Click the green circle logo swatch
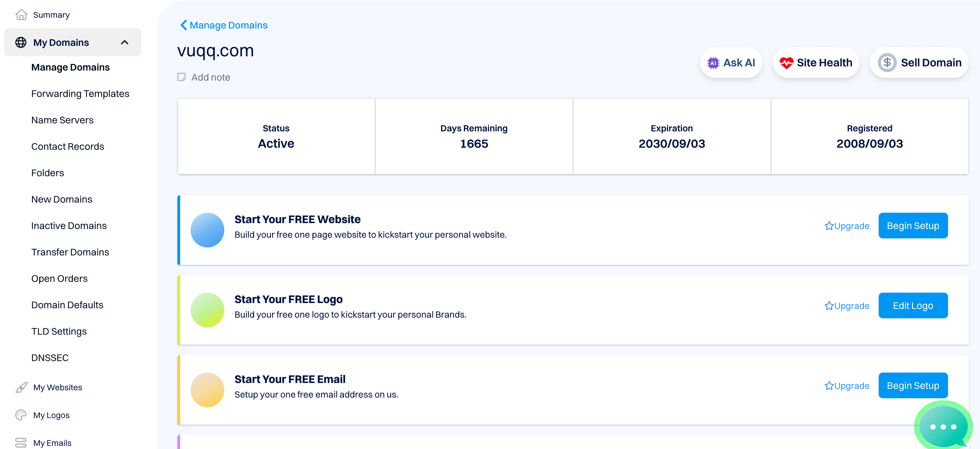The image size is (980, 449). click(207, 310)
